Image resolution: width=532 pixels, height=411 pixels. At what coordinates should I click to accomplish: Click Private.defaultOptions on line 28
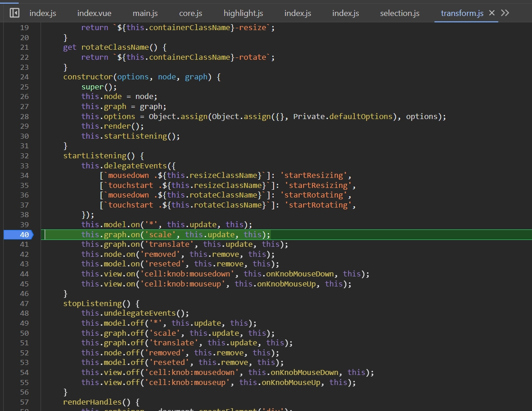[x=343, y=116]
